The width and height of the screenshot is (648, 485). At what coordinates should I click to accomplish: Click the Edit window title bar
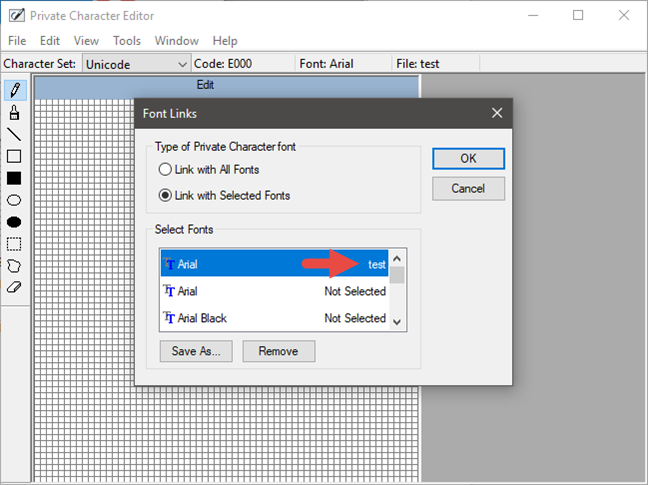[226, 86]
